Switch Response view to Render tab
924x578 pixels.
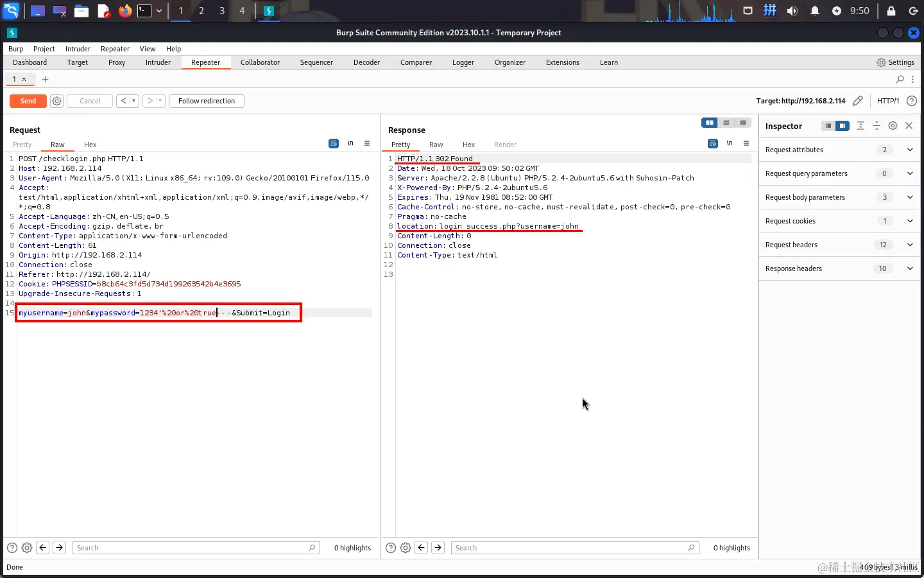[505, 144]
